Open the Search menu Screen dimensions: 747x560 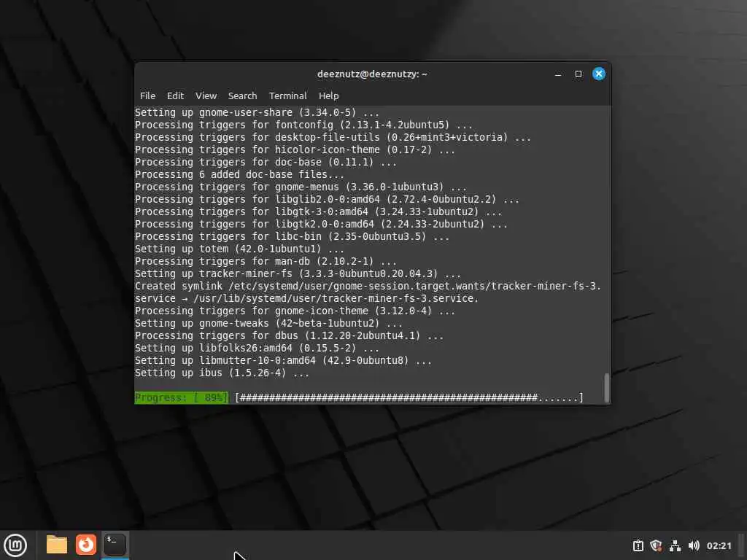(242, 96)
